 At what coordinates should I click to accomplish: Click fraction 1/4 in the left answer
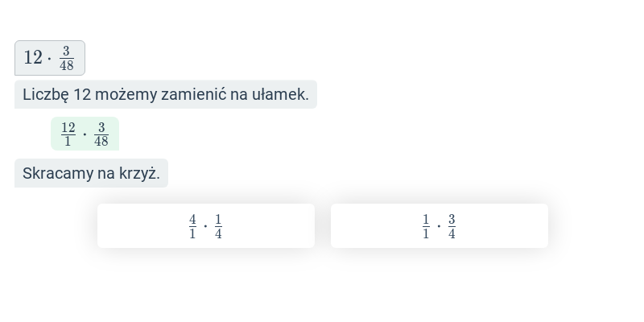click(x=218, y=226)
